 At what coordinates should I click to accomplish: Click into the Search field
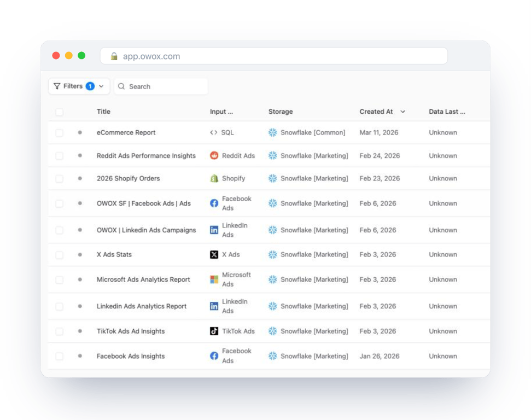(x=161, y=86)
